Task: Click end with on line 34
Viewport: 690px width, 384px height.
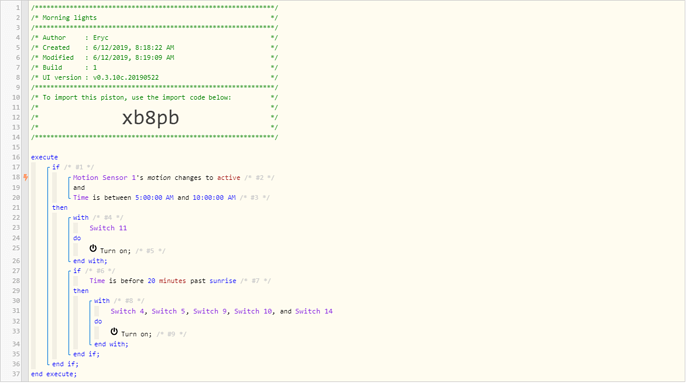Action: coord(111,344)
